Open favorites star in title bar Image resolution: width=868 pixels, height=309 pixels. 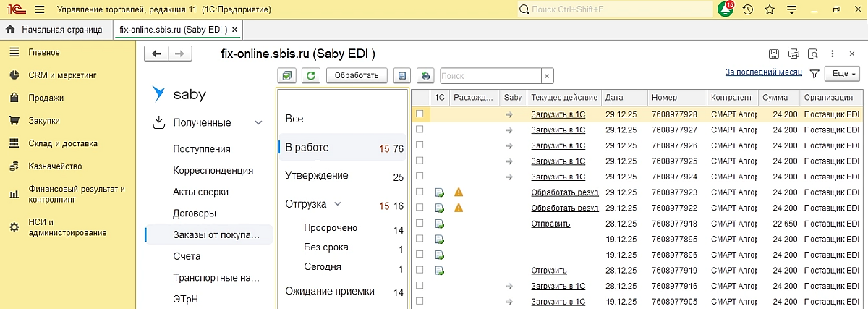click(770, 9)
